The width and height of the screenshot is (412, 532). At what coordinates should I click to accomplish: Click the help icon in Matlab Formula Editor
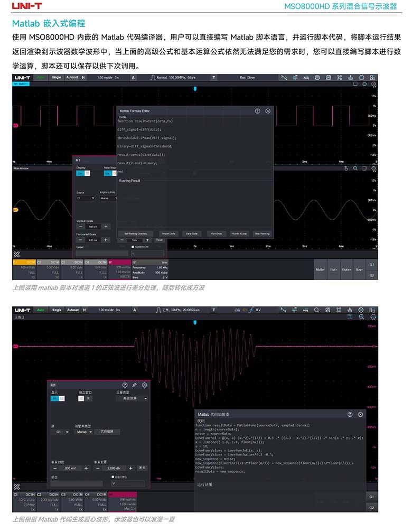(x=257, y=111)
